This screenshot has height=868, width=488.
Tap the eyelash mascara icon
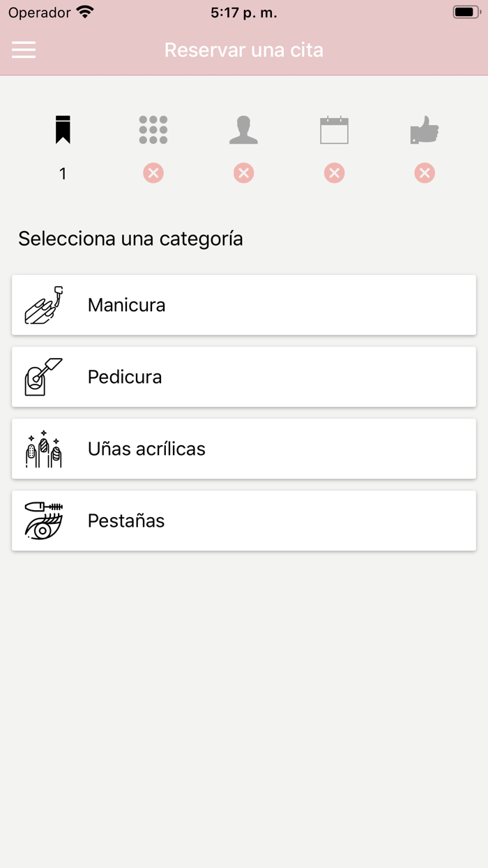click(x=44, y=521)
